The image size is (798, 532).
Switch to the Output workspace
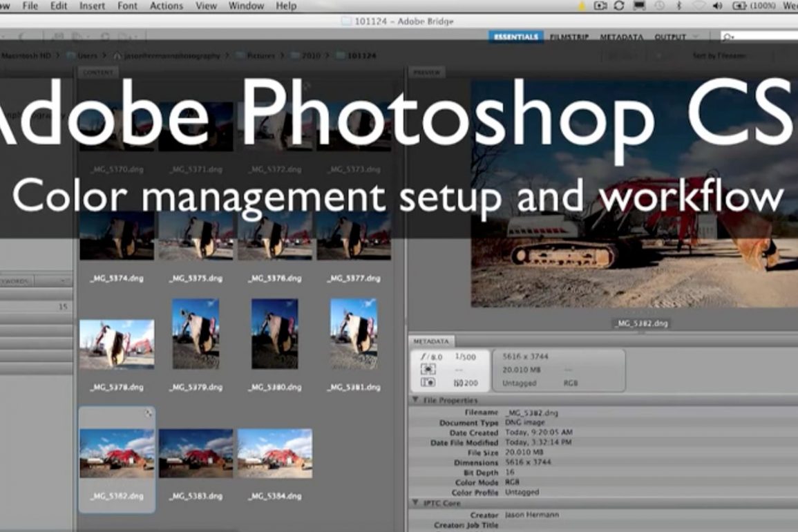coord(670,37)
